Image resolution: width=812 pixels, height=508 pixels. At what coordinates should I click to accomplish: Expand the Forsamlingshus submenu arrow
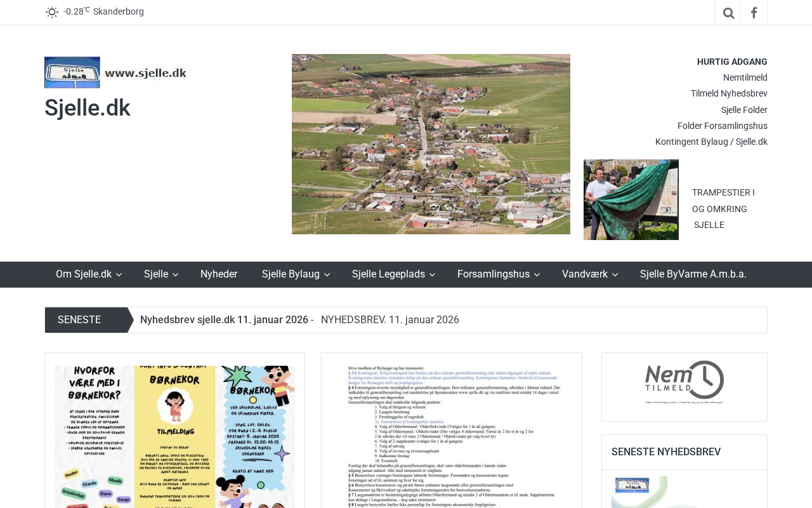coord(537,275)
